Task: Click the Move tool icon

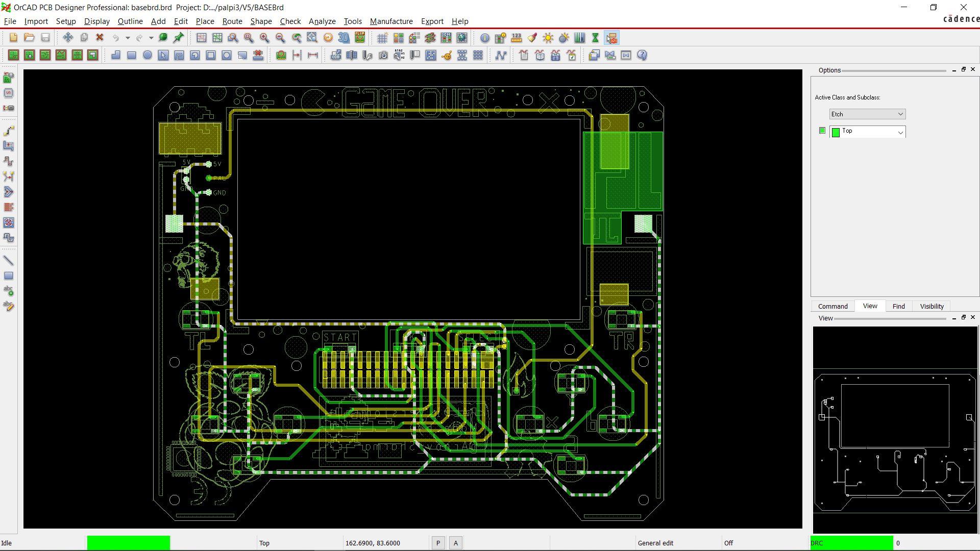Action: (68, 38)
